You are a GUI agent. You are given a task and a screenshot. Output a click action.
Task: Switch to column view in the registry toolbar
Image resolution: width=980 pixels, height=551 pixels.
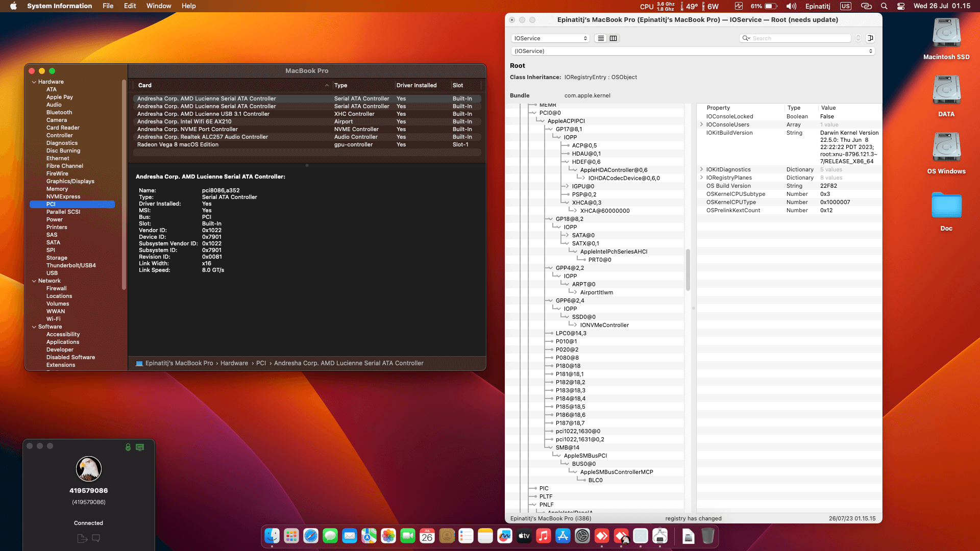tap(613, 38)
